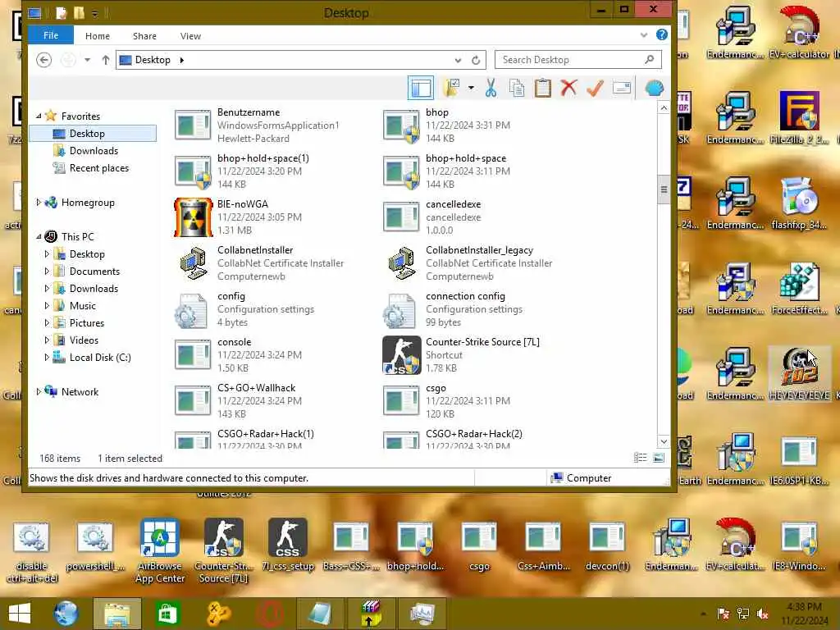Click the Cut scissors icon
This screenshot has width=840, height=630.
491,88
